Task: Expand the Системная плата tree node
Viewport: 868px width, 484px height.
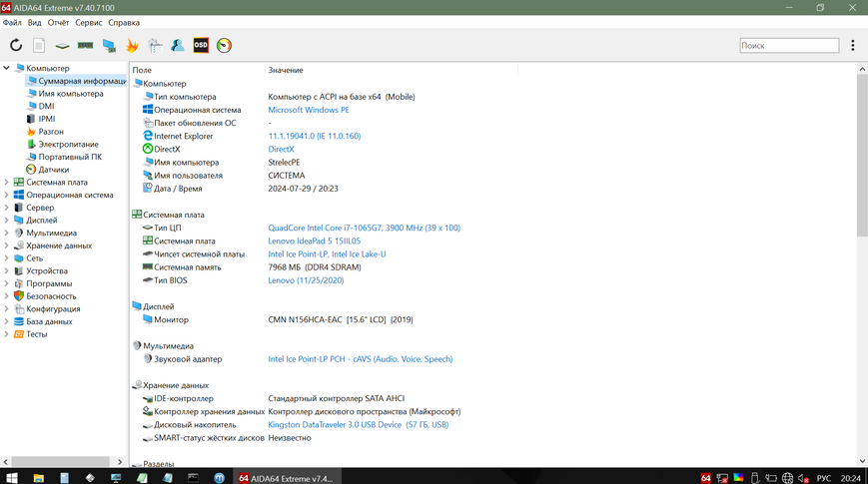Action: 7,182
